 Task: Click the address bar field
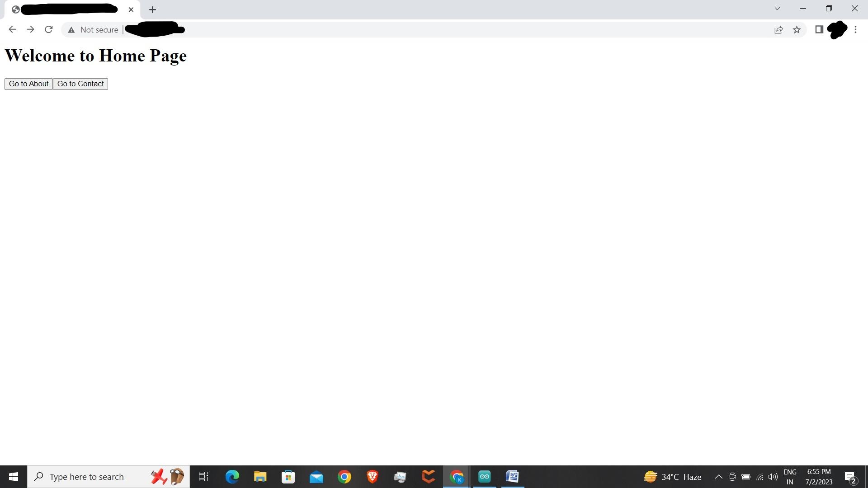(407, 30)
